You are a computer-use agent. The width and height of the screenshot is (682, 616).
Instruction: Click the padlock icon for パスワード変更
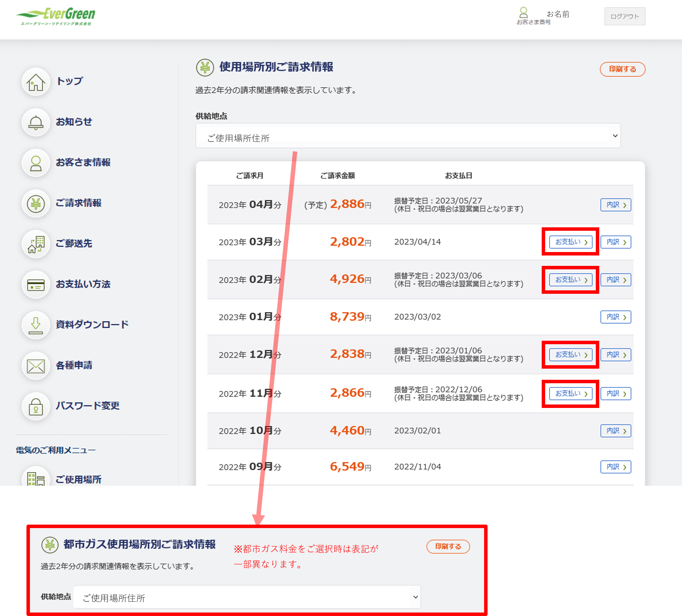[x=36, y=406]
